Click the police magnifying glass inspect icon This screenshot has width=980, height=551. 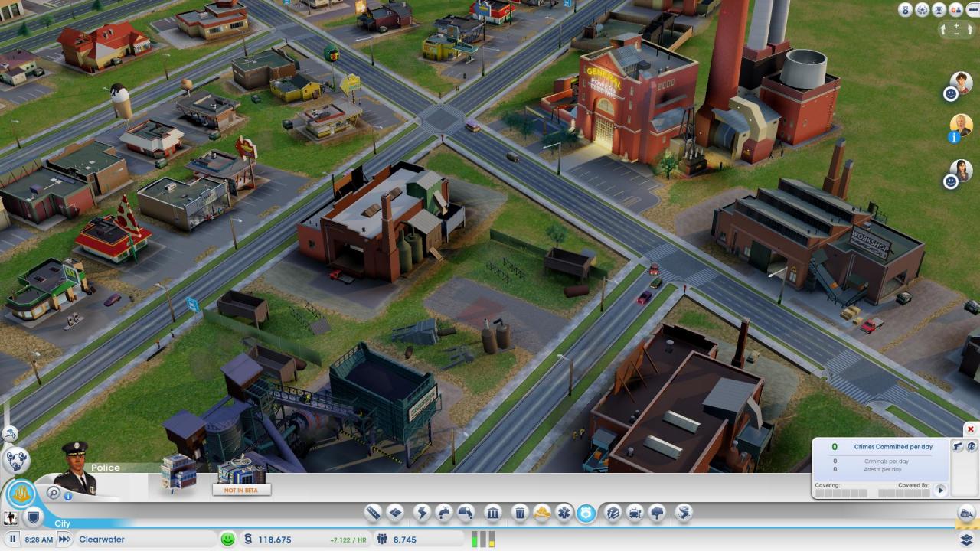54,493
